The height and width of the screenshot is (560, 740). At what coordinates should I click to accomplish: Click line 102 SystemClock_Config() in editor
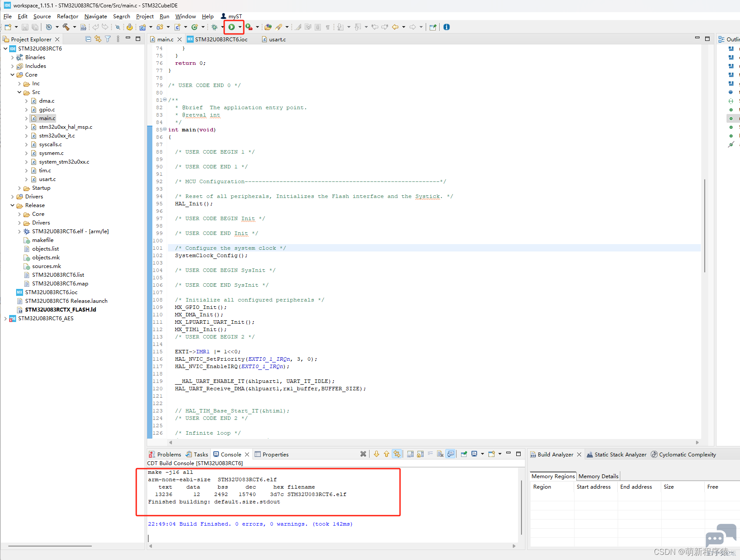211,255
